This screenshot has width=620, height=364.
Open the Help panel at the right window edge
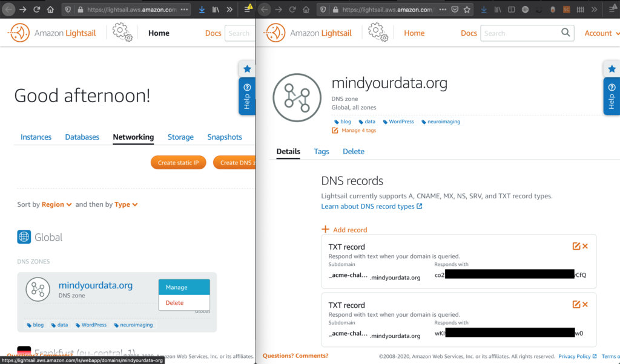612,96
